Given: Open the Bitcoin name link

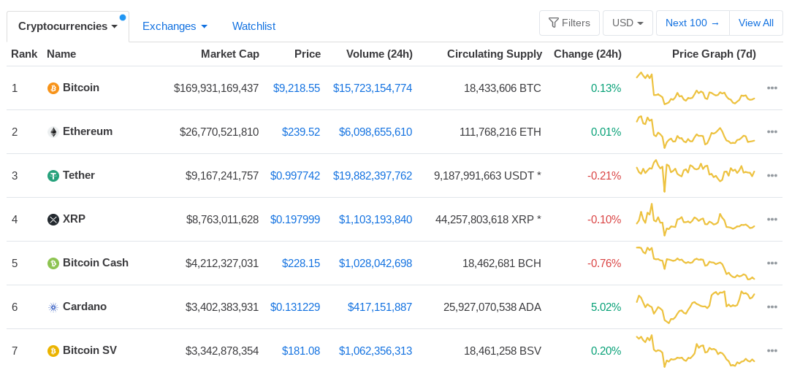Looking at the screenshot, I should coord(81,88).
